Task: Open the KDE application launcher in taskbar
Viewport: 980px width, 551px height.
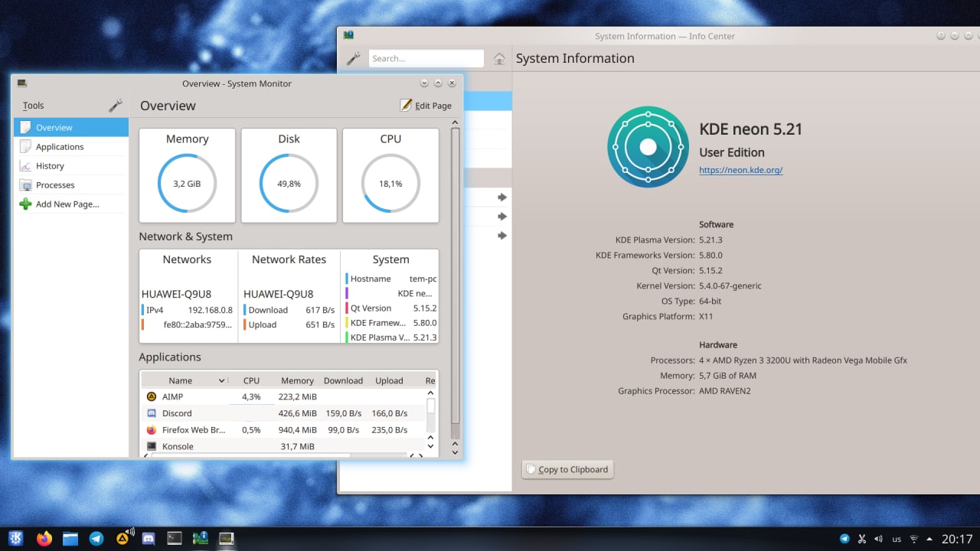Action: 17,539
